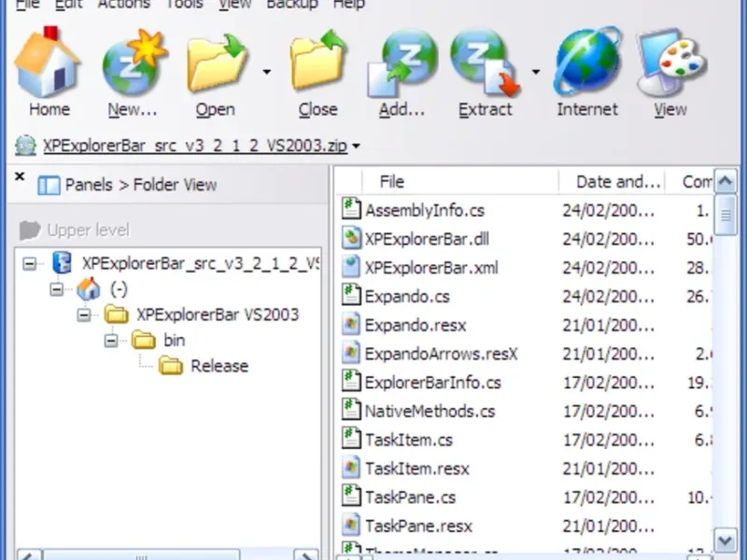
Task: Select ExpandoArrows.resX in the file list
Action: pyautogui.click(x=441, y=354)
